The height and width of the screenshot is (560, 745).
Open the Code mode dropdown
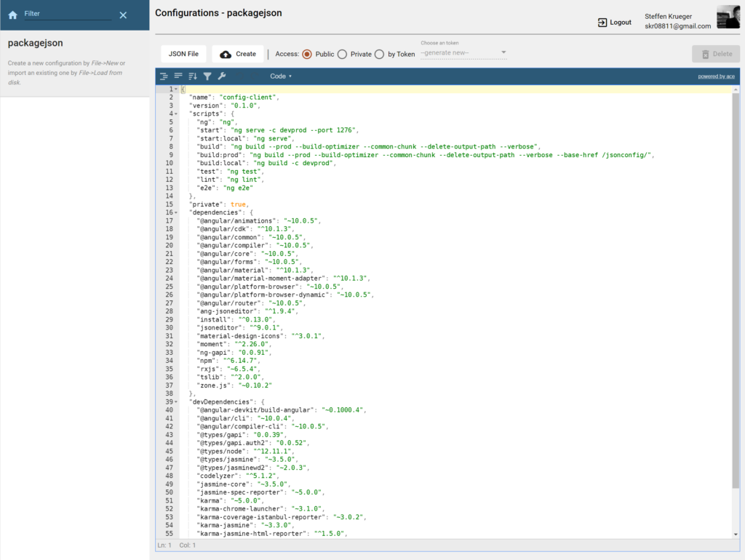pyautogui.click(x=280, y=76)
